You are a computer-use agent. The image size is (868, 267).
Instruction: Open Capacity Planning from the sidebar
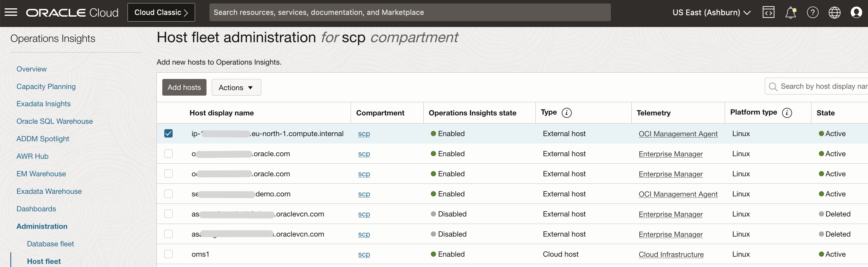46,86
